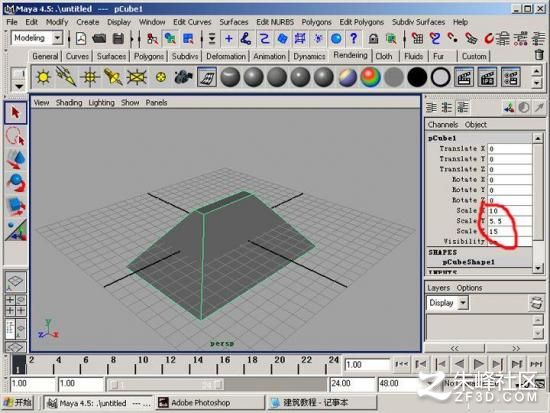Create a directional light from shelf
Image resolution: width=550 pixels, height=413 pixels.
(66, 77)
